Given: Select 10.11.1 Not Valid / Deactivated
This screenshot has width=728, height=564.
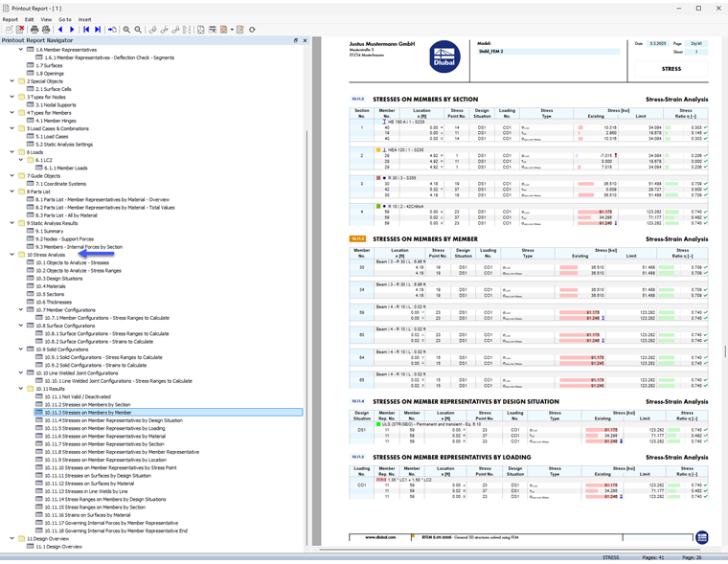Looking at the screenshot, I should tap(78, 396).
